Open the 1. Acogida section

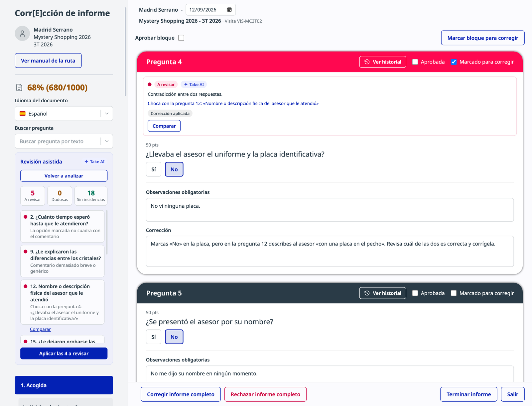tap(64, 385)
